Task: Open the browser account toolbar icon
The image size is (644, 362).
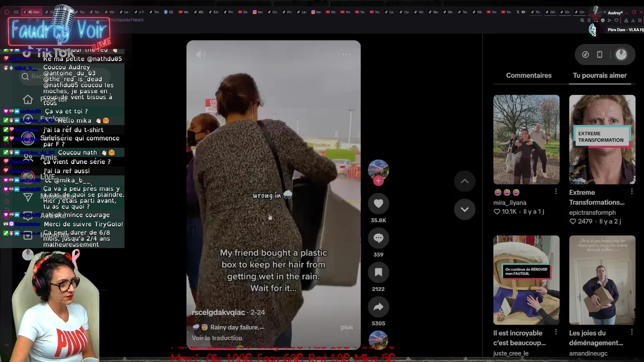Action: (626, 20)
